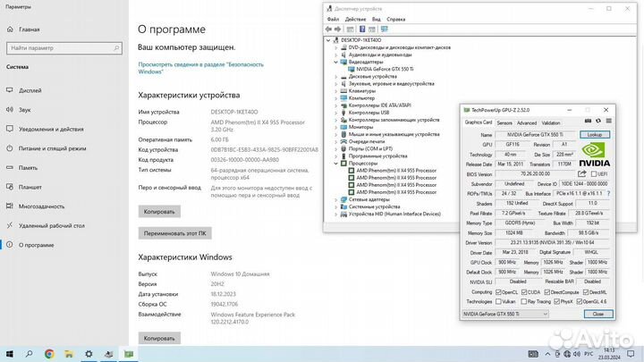Expand Сетевые адаптеры node
This screenshot has width=644, height=362.
point(336,199)
